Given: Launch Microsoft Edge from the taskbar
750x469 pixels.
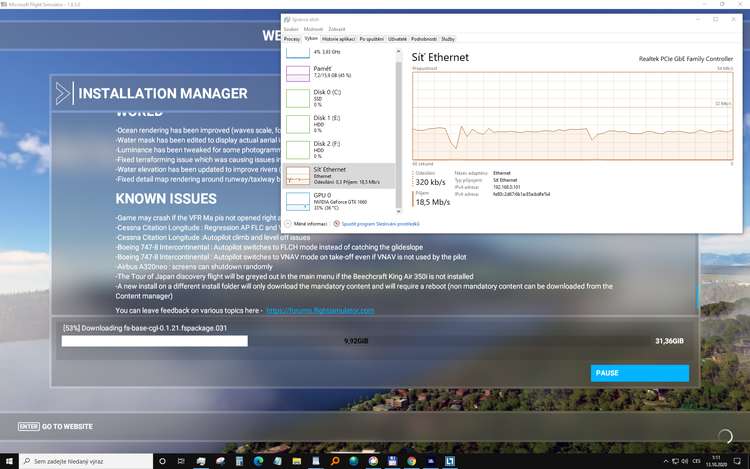Looking at the screenshot, I should coord(258,461).
